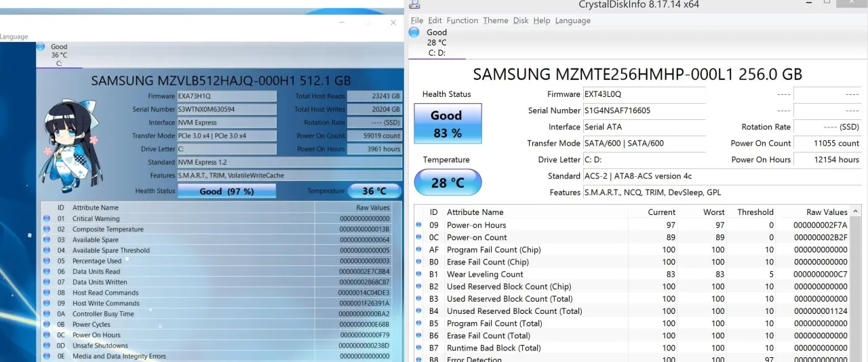Click the status dot for Available Spare row
The width and height of the screenshot is (868, 362).
(47, 239)
